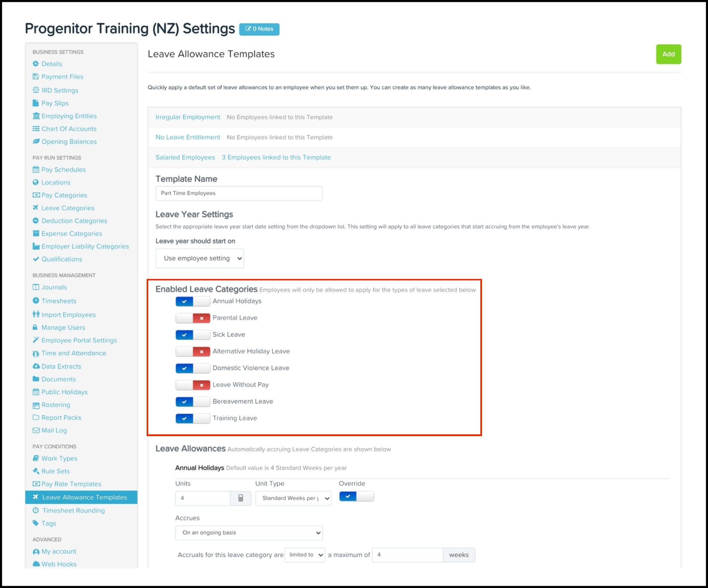Turn off the Annual Holidays Override toggle
The height and width of the screenshot is (588, 708).
coord(356,497)
